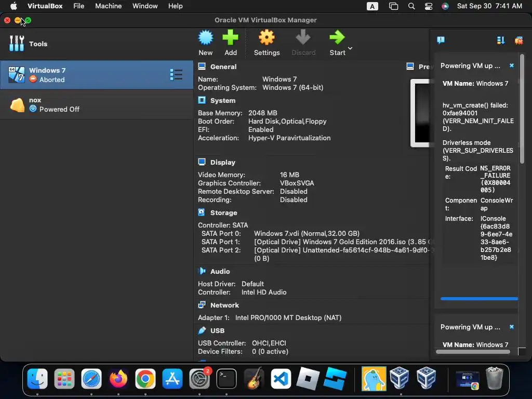Click the input source A icon in menu bar

[x=372, y=6]
